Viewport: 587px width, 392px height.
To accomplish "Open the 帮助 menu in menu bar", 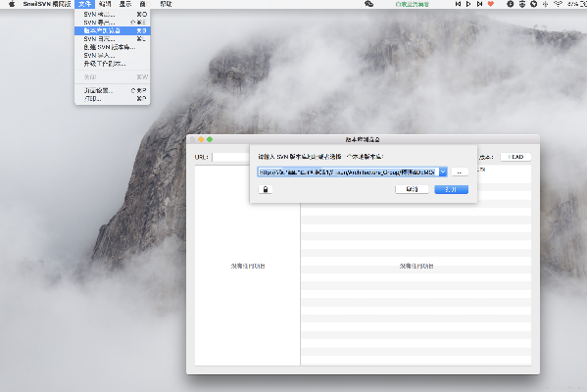I will 166,4.
